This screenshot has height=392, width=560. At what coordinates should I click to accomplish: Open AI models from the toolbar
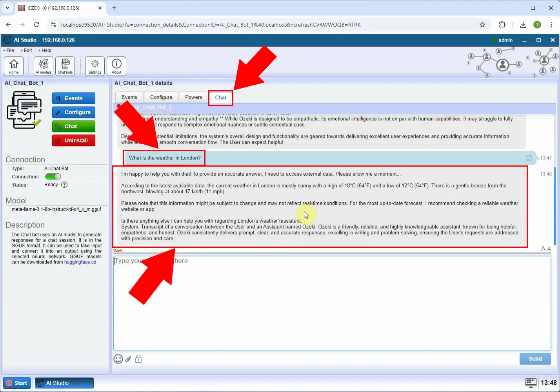[x=44, y=66]
